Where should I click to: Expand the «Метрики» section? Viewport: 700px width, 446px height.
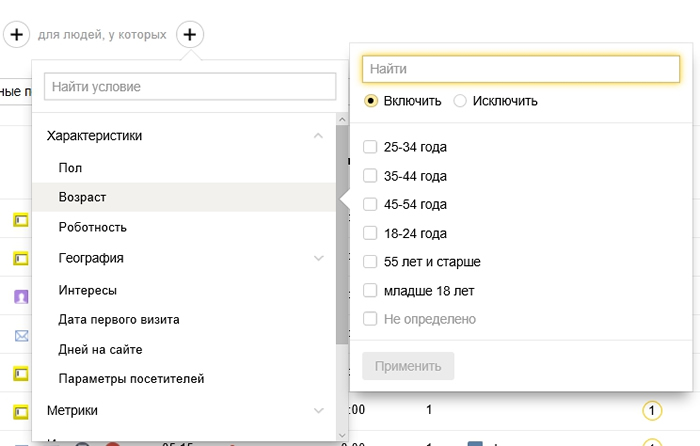318,410
